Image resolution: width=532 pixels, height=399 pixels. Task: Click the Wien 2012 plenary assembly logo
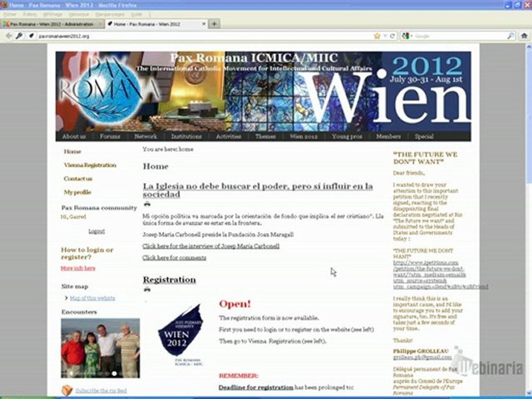(181, 334)
